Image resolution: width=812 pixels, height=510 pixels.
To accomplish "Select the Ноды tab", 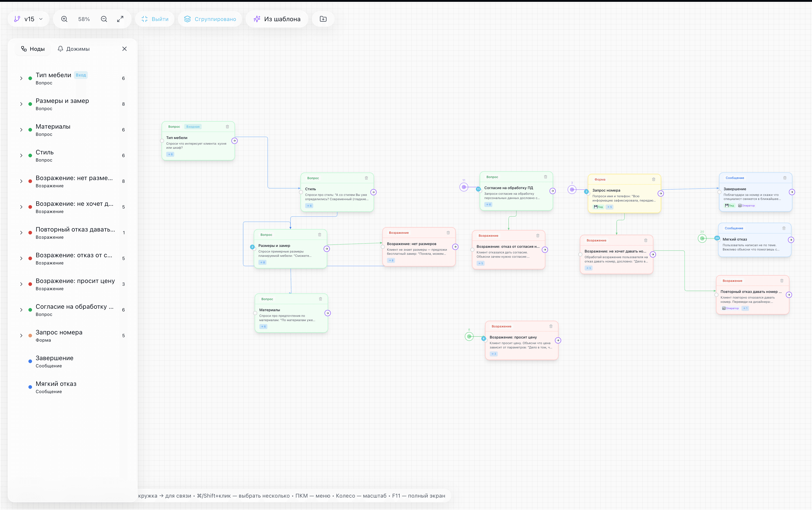I will point(33,49).
